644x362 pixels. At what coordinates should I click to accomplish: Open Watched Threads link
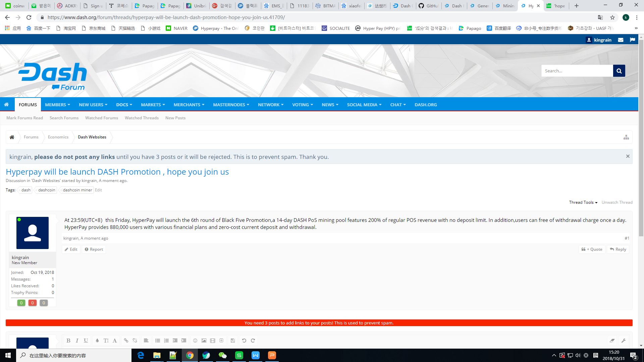pyautogui.click(x=142, y=118)
